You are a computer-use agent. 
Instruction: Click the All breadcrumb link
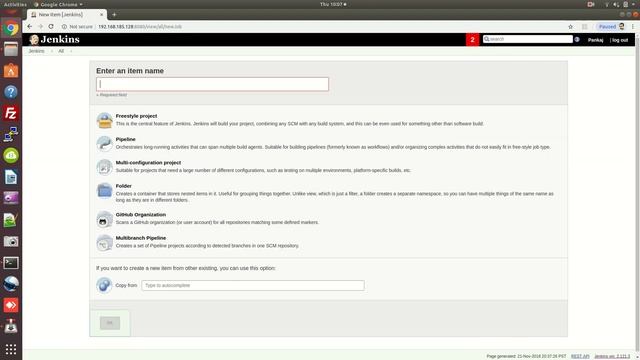point(61,51)
